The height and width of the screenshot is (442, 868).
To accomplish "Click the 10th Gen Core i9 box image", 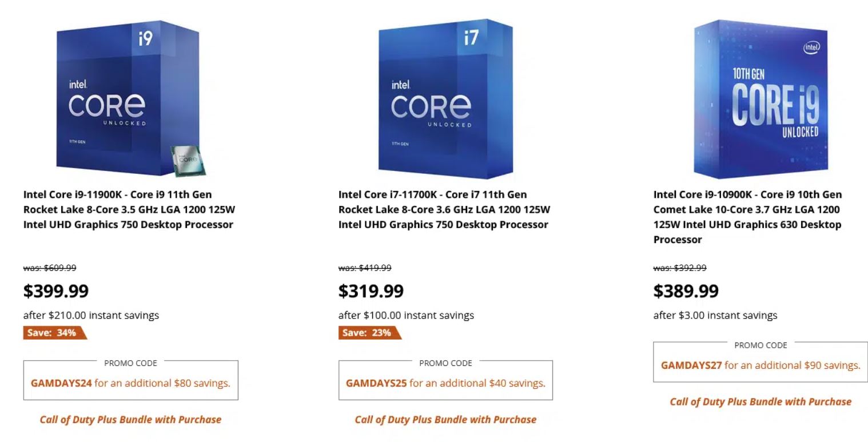I will [761, 98].
